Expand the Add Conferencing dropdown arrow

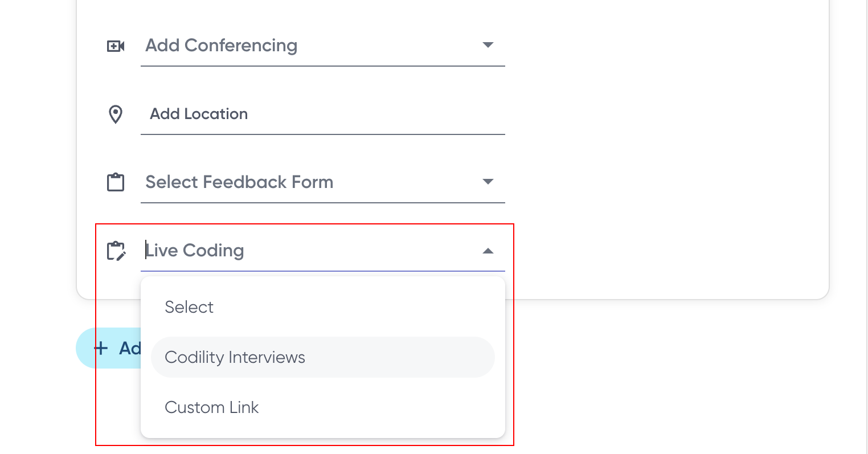coord(488,45)
